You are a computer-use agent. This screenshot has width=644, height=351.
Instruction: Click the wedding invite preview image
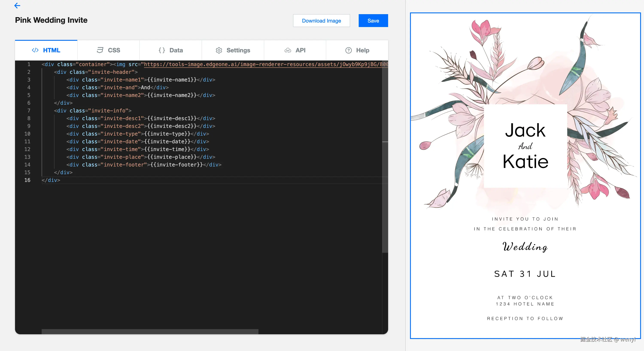point(525,175)
